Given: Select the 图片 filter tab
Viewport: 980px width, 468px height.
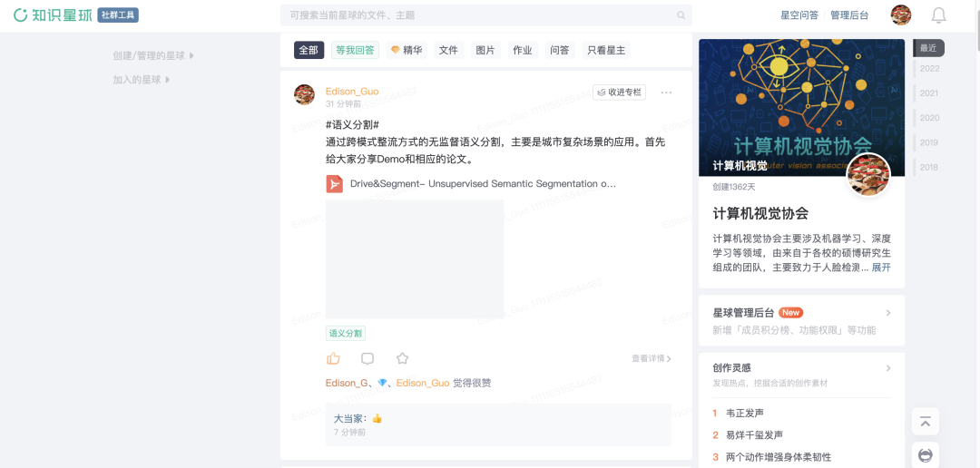Looking at the screenshot, I should (x=485, y=51).
